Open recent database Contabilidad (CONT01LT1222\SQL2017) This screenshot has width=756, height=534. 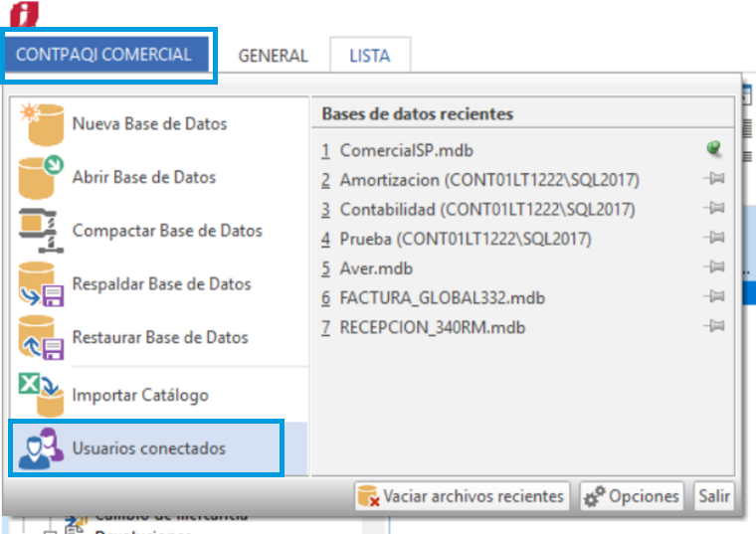pyautogui.click(x=487, y=209)
